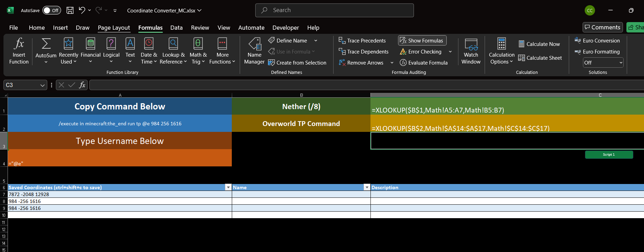Open Date & Time functions
The height and width of the screenshot is (252, 644).
[149, 51]
